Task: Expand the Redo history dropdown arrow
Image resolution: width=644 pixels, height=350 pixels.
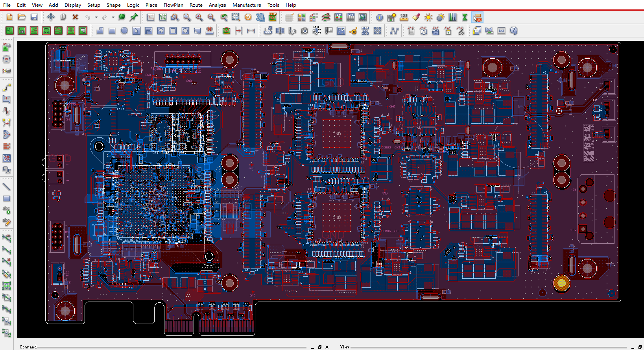Action: click(113, 17)
